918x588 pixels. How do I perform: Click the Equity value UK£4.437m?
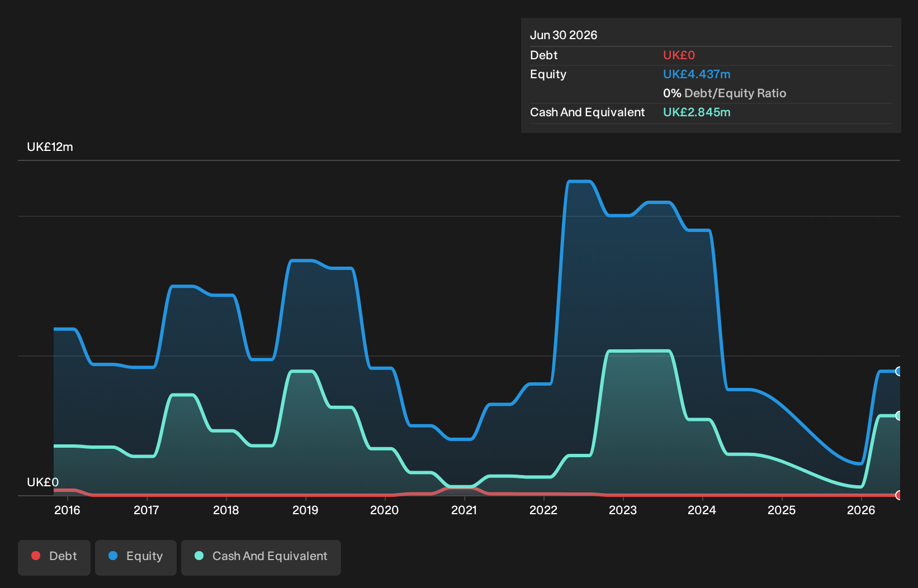pos(697,74)
